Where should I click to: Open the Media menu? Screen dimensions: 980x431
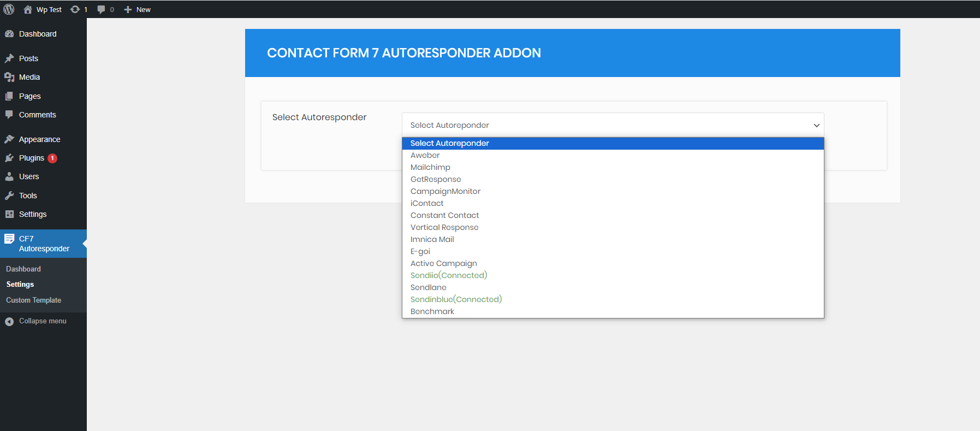point(43,77)
